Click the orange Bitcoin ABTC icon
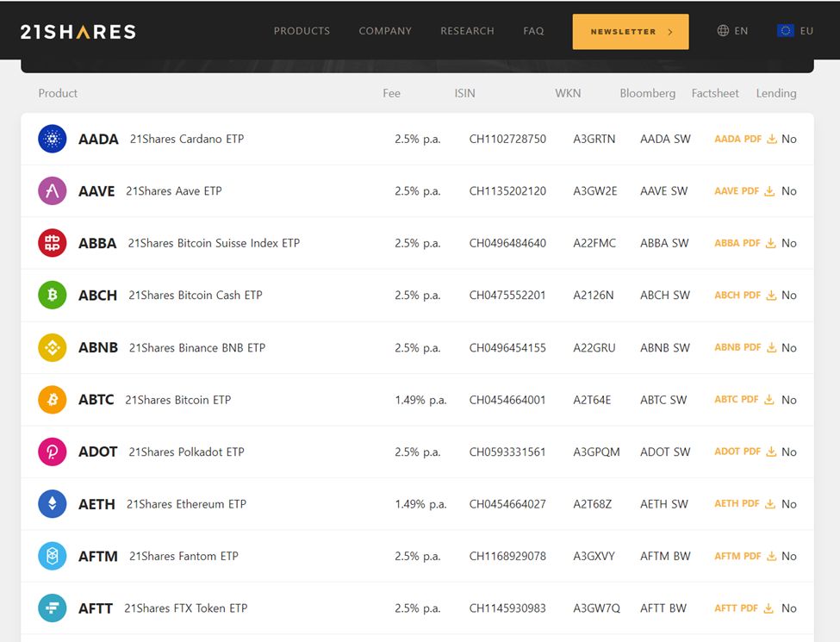The height and width of the screenshot is (642, 840). (x=53, y=400)
